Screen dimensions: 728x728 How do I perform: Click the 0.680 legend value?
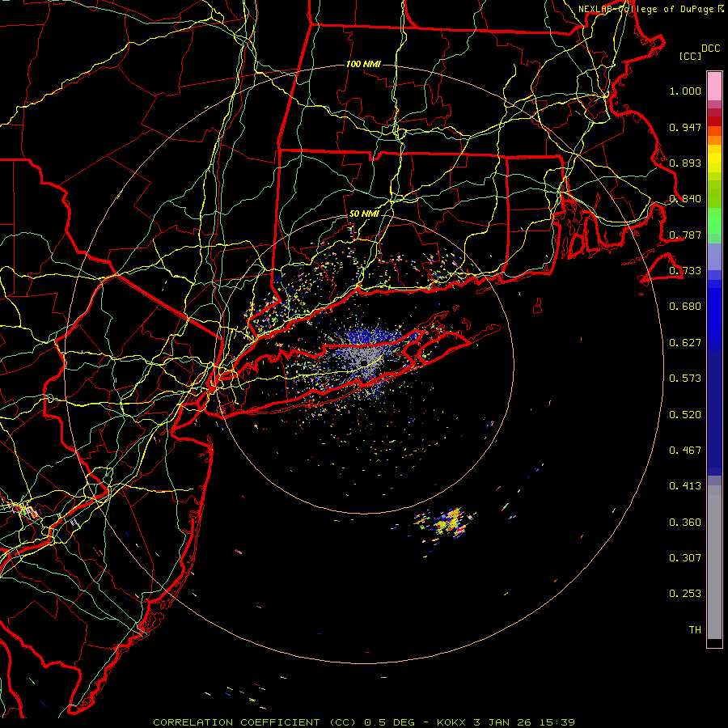[685, 307]
